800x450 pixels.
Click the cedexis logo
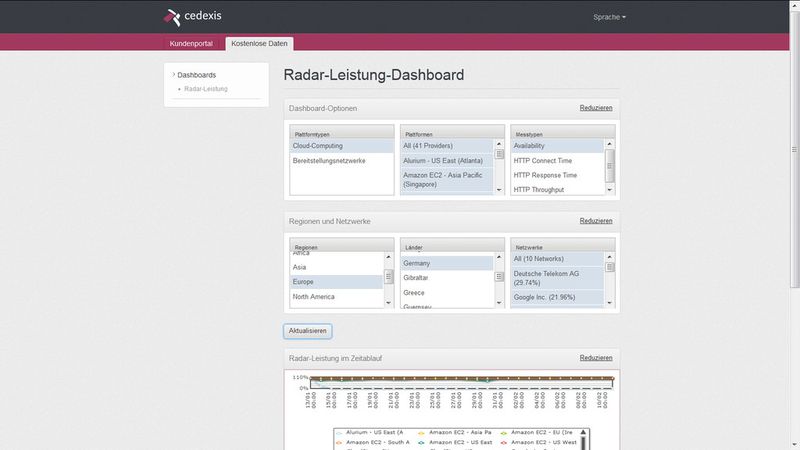[192, 17]
